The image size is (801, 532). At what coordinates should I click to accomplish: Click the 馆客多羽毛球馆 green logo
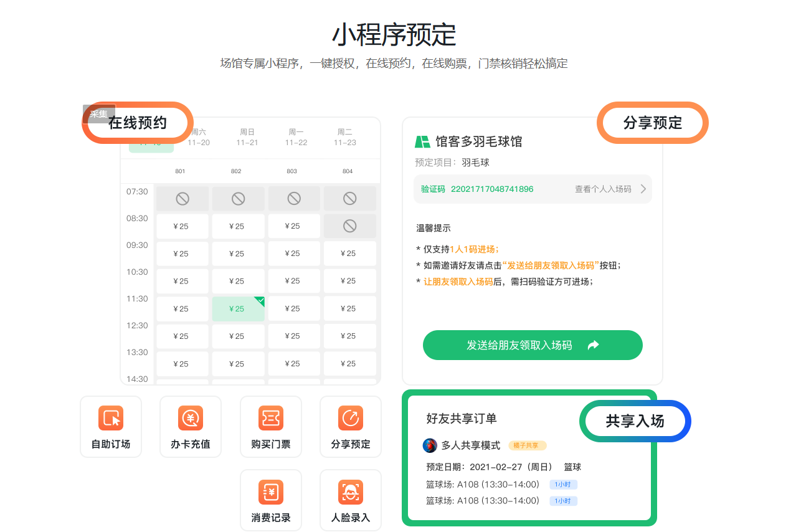422,142
